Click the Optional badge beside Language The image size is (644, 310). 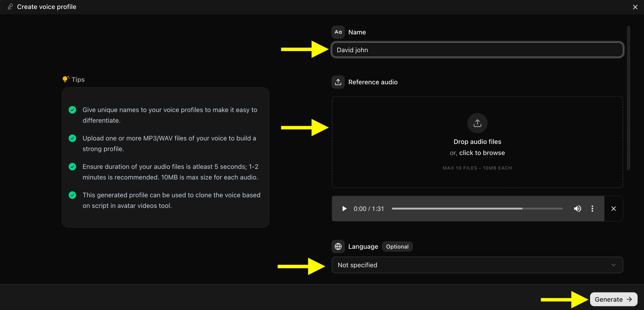397,246
